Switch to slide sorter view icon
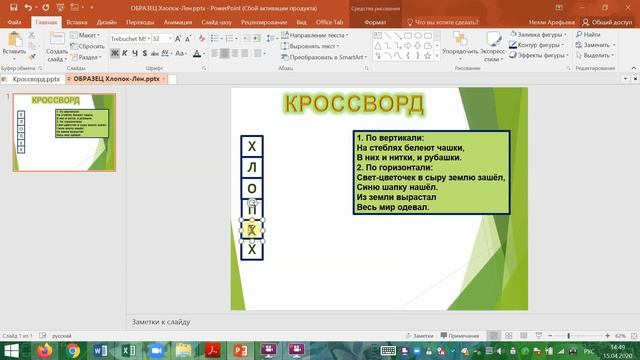This screenshot has height=360, width=640. (509, 336)
